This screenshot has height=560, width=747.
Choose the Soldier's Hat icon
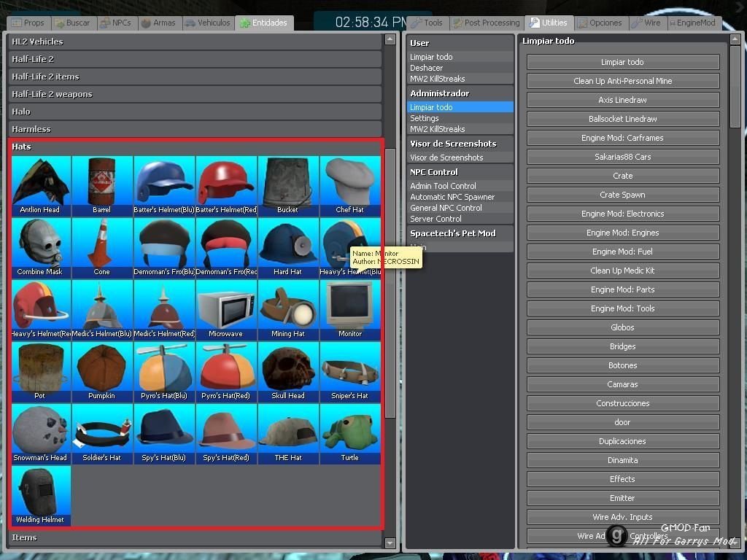point(102,434)
